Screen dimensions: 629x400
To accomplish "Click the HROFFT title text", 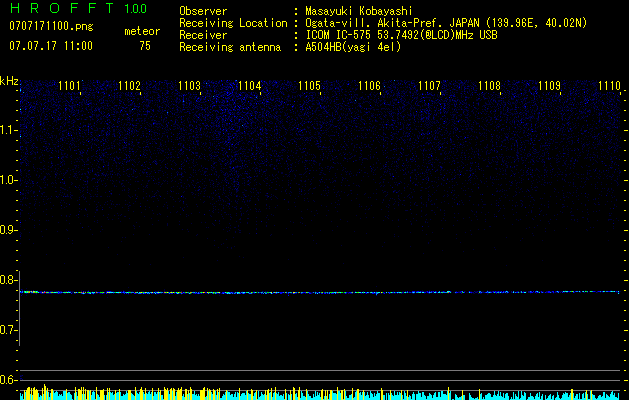I will click(x=62, y=8).
